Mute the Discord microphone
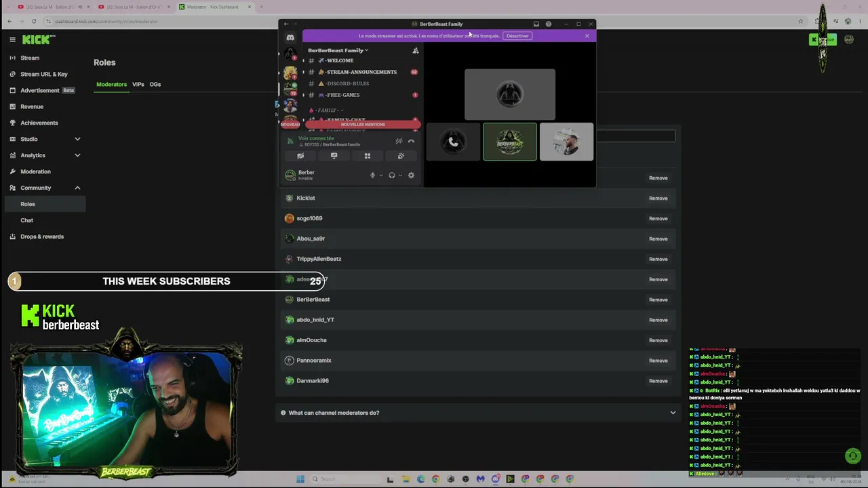 coord(372,176)
